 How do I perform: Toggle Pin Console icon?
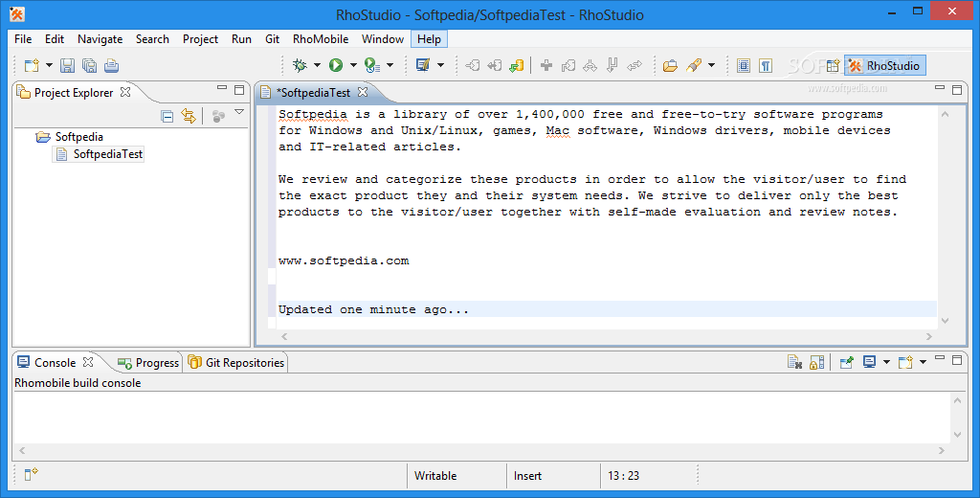(846, 362)
